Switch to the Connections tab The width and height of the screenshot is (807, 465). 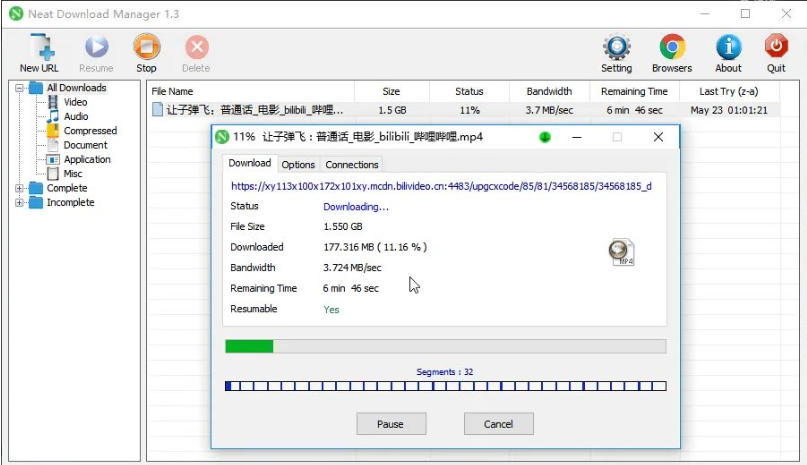[352, 164]
